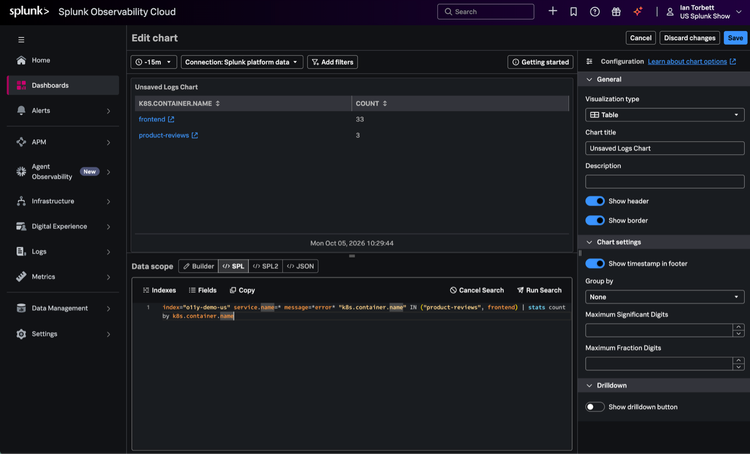Click the Indexes button
This screenshot has width=750, height=455.
tap(159, 290)
